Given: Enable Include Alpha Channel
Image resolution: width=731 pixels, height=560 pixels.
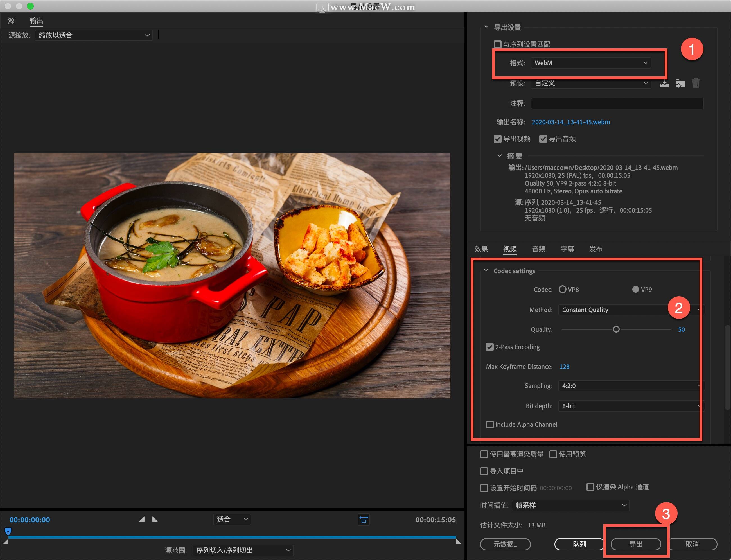Looking at the screenshot, I should pos(490,424).
